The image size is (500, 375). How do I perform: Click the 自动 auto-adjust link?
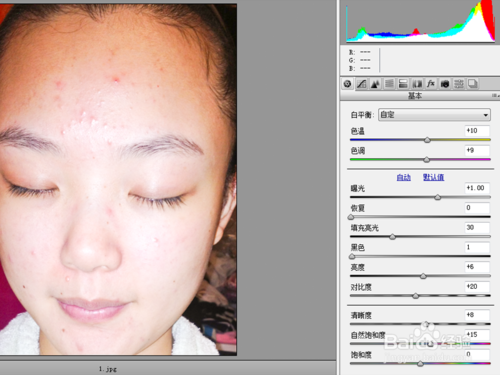[404, 177]
